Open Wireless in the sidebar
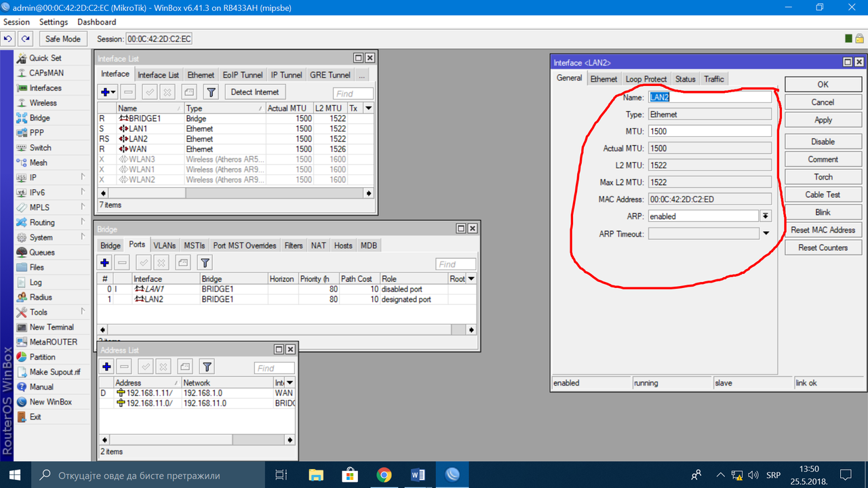 click(43, 103)
